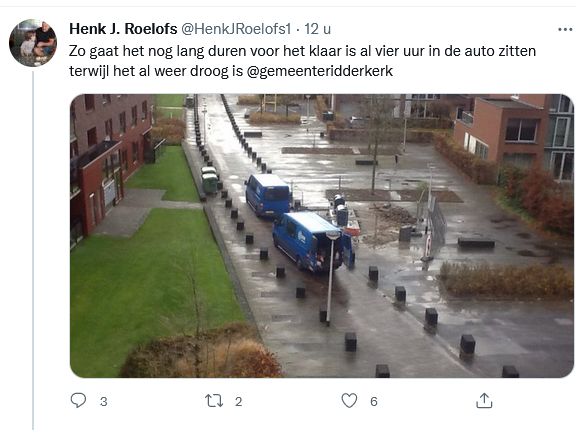Click the like count 6
This screenshot has width=576, height=434.
[374, 402]
